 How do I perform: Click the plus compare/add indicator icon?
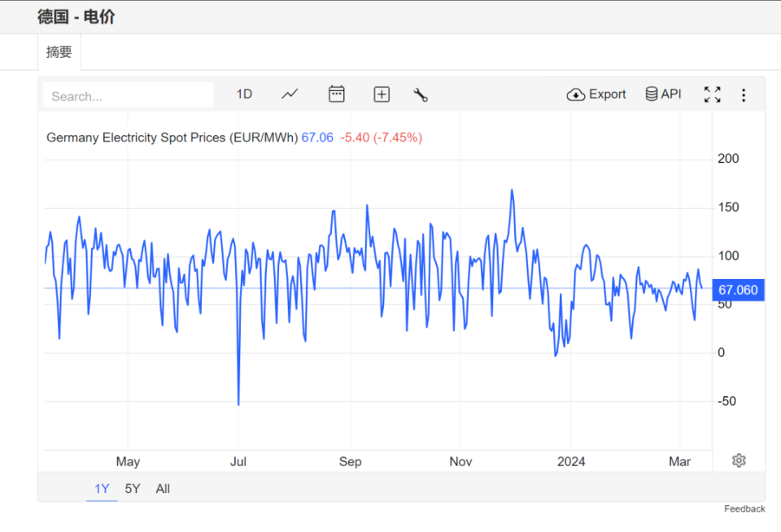click(382, 94)
